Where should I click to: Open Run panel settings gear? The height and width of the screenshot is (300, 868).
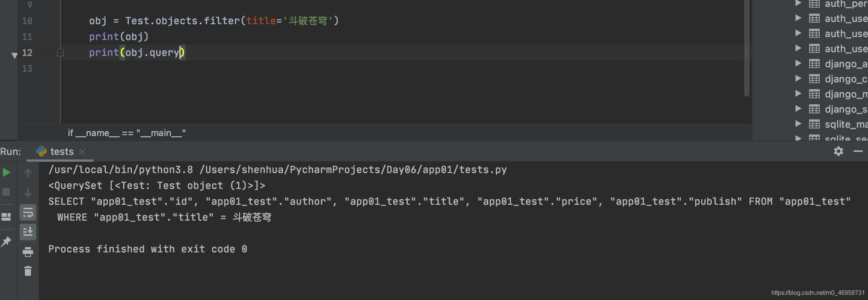point(839,152)
